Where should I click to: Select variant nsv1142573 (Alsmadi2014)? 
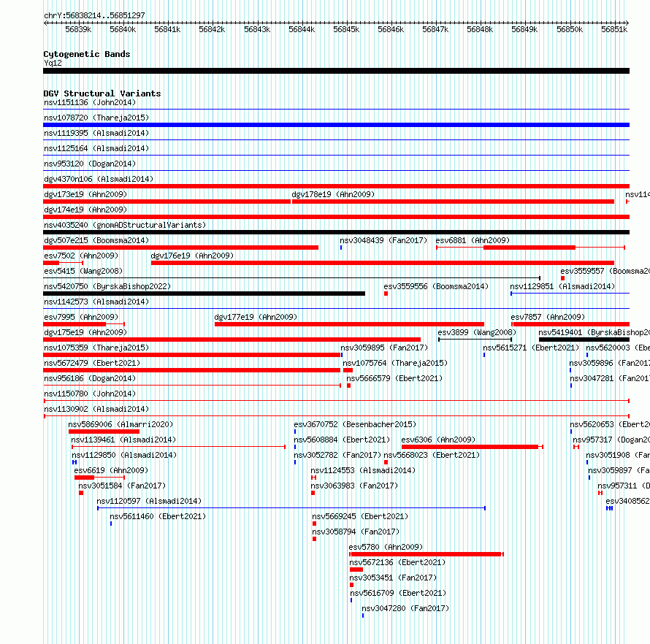coord(96,302)
